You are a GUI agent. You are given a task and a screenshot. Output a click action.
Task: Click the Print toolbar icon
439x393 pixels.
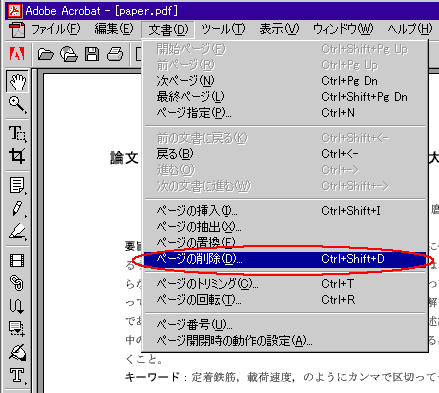(115, 54)
